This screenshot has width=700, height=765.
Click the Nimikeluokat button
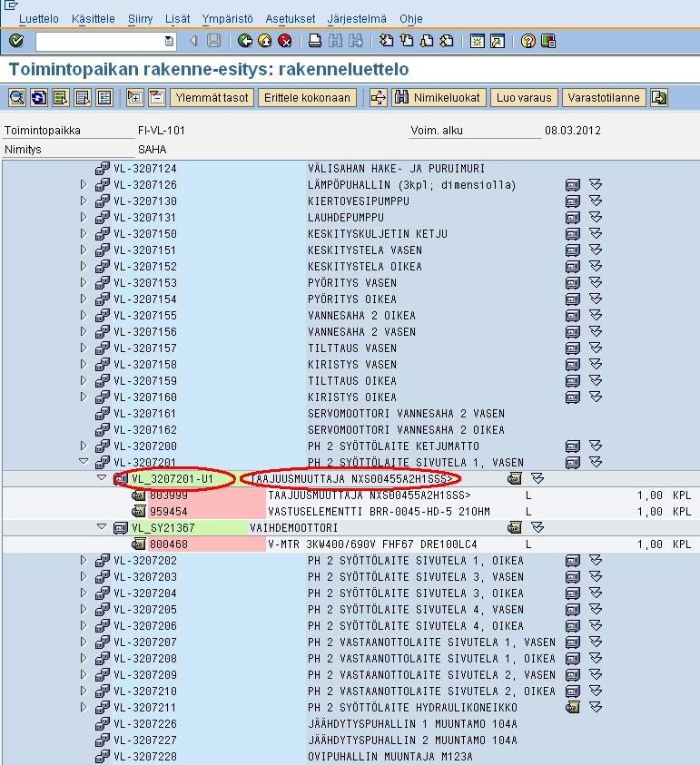[439, 98]
